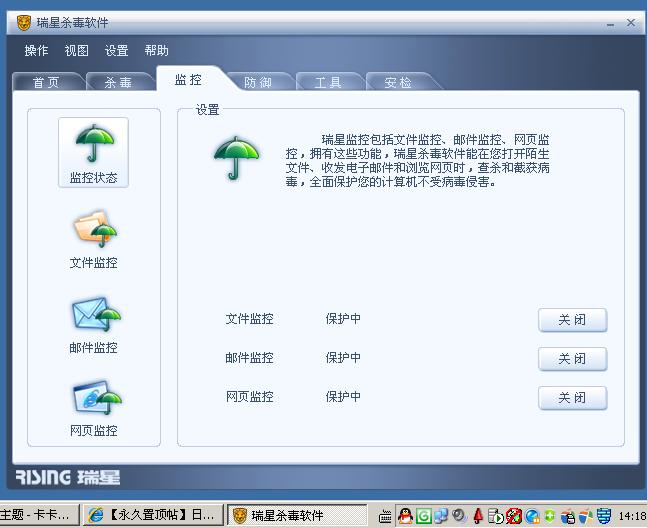Viewport: 647px width, 528px height.
Task: Turn off 网页监控 with its 关闭 button
Action: click(572, 398)
